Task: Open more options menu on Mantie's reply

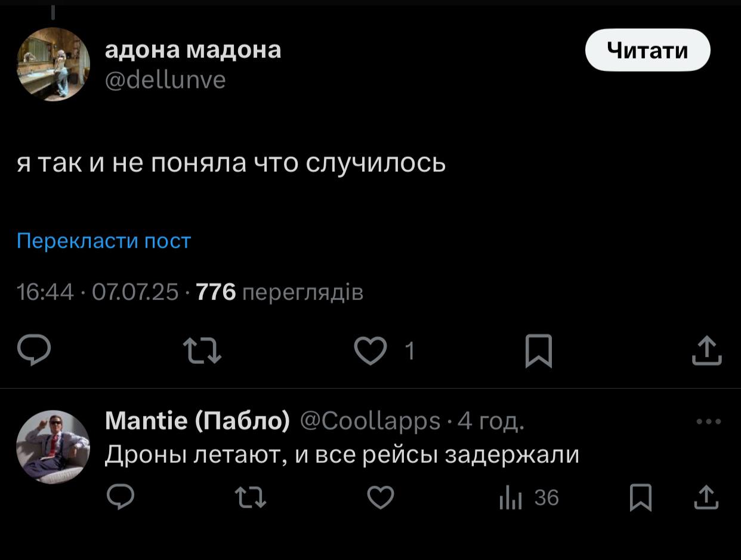Action: pos(708,422)
